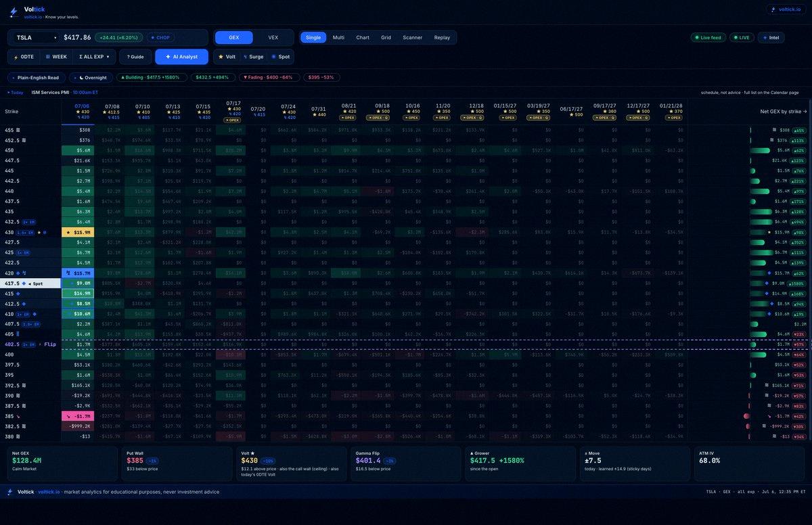Toggle the Volt star marker
This screenshot has height=525, width=812.
227,57
